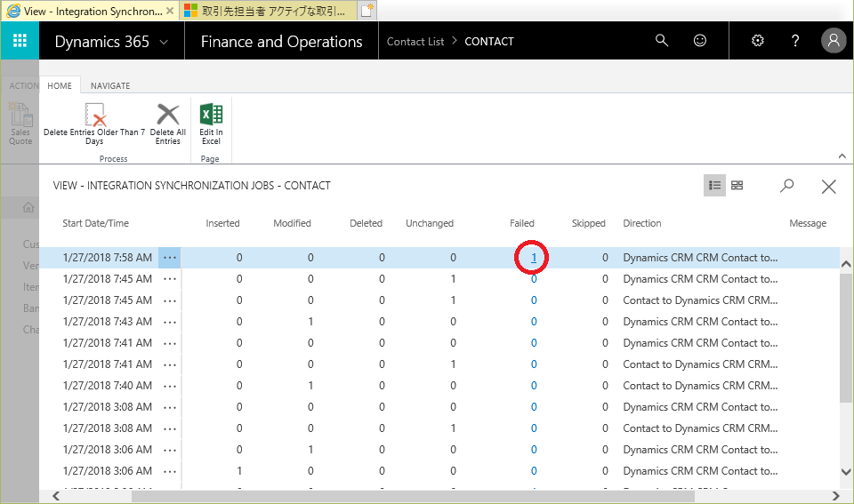Click Delete Entries Older Than 7 Days
The width and height of the screenshot is (854, 504).
click(x=94, y=124)
